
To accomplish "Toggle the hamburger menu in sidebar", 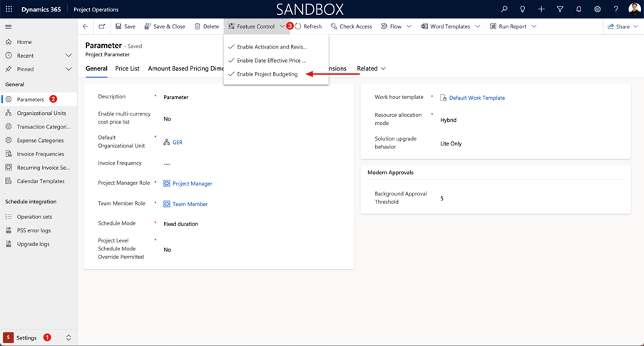I will (9, 26).
